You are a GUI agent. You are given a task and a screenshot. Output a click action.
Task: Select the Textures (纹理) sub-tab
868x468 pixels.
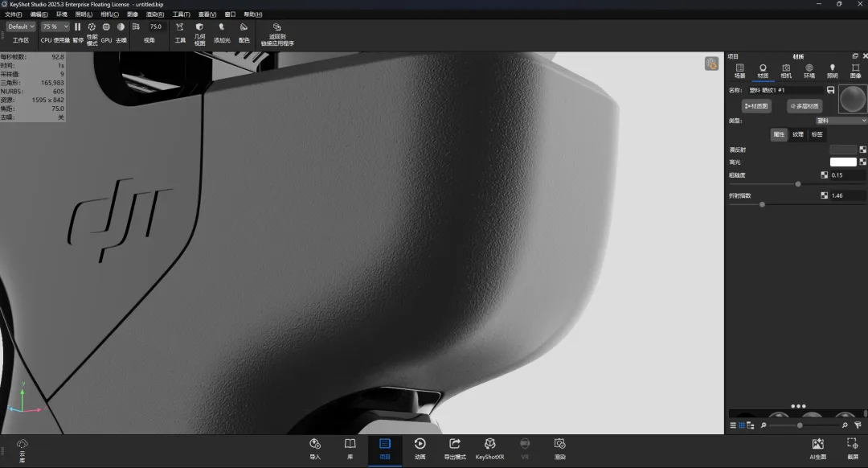798,134
